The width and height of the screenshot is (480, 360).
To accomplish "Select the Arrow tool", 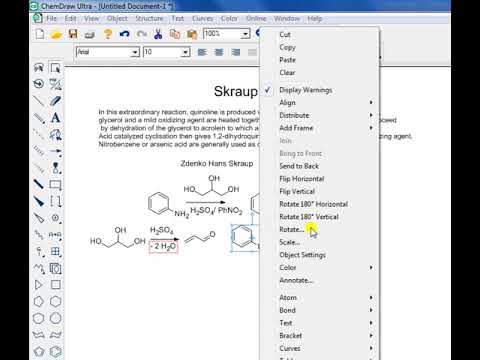I will coord(55,151).
